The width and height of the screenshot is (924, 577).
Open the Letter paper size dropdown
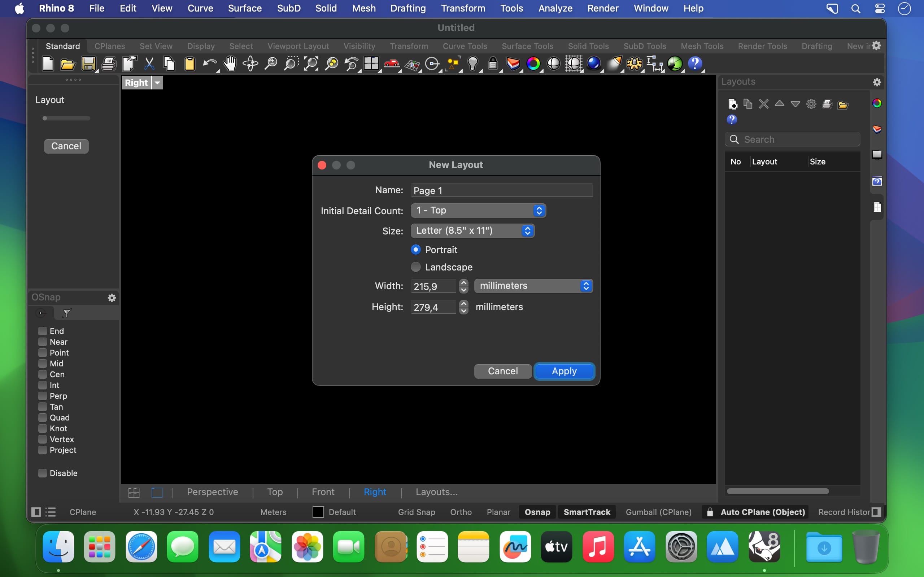472,230
